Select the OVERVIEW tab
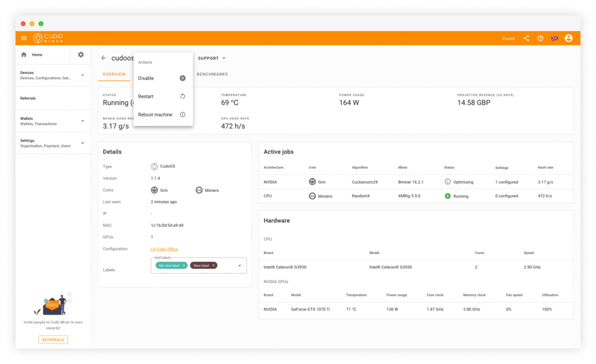596x364 pixels. [114, 74]
